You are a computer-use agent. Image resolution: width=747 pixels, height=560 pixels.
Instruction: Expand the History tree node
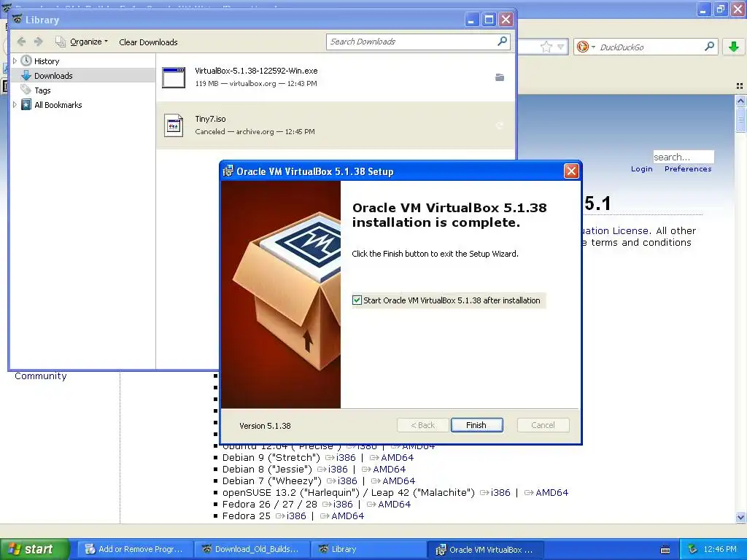(x=15, y=61)
